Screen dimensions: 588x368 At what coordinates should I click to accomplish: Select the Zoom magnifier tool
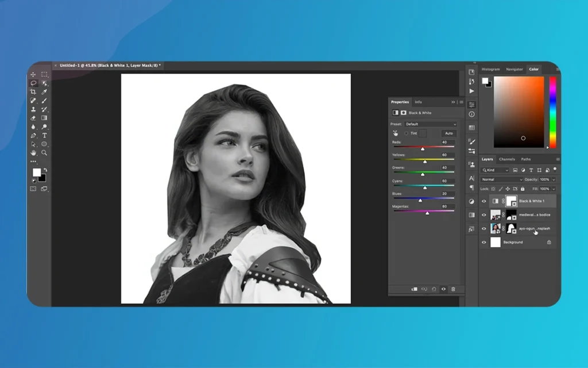coord(44,153)
